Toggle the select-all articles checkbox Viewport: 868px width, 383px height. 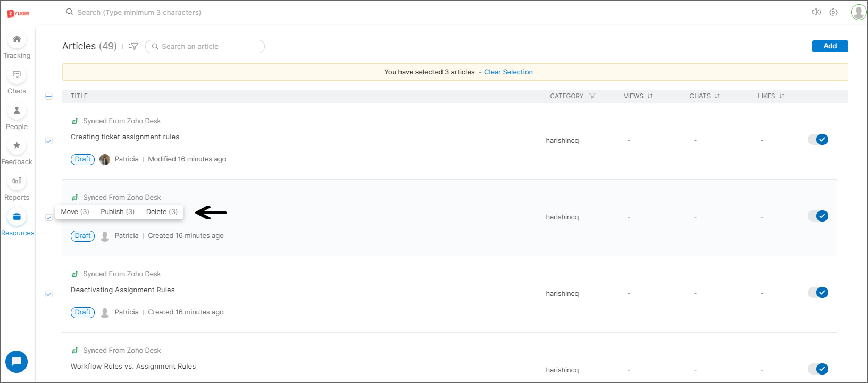49,96
